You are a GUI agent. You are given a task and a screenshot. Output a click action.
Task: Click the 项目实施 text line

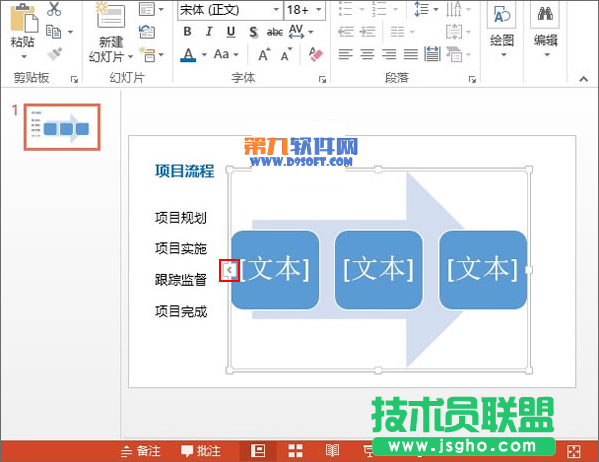pos(181,248)
